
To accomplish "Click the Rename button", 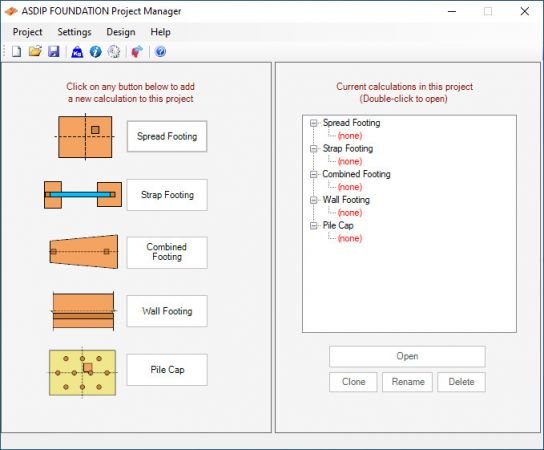I will [x=408, y=382].
